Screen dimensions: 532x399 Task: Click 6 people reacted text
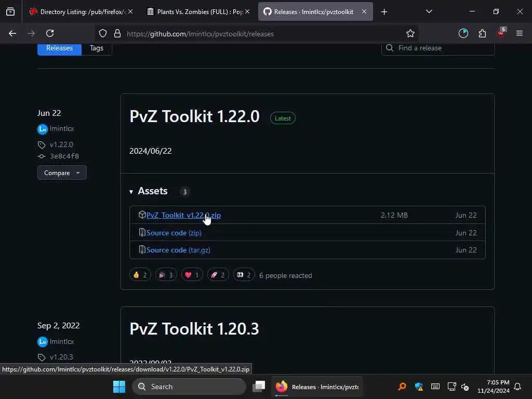285,275
